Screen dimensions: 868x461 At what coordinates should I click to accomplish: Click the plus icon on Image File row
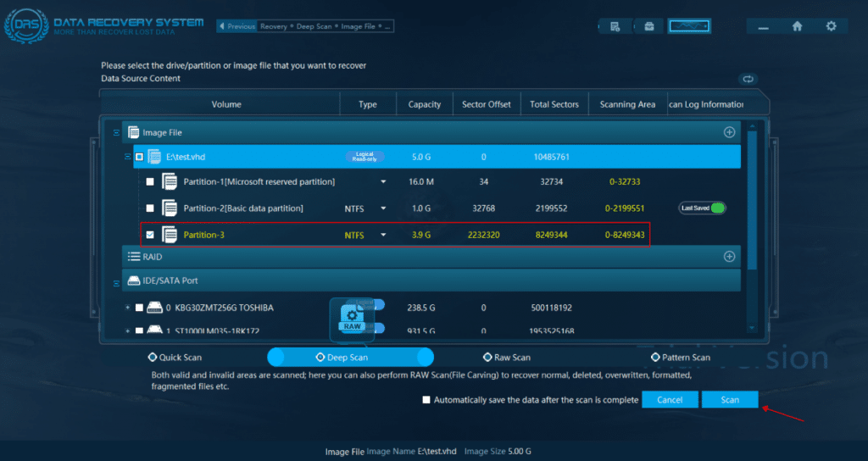coord(729,132)
